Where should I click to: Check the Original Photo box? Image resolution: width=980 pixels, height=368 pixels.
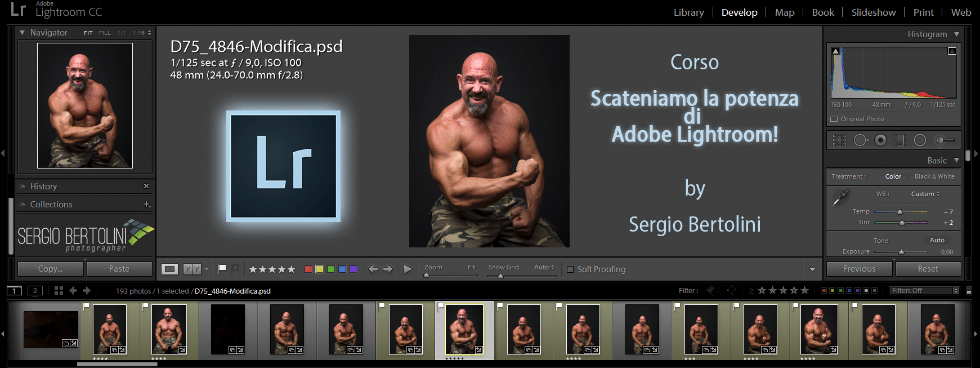click(834, 119)
